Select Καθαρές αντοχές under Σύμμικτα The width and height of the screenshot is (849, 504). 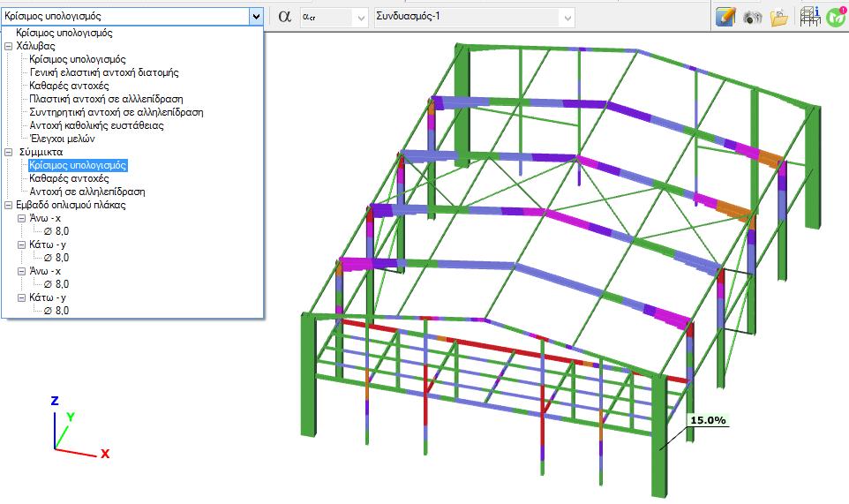(69, 178)
